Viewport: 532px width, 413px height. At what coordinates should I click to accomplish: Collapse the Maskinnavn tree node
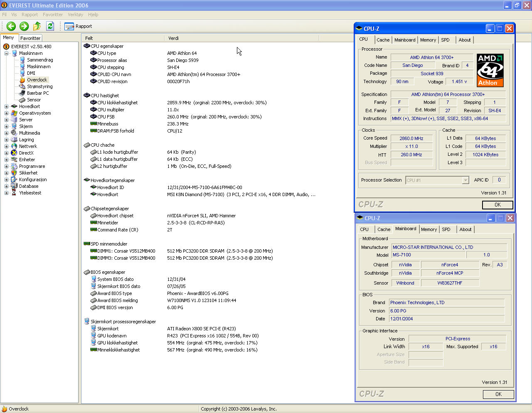(6, 53)
